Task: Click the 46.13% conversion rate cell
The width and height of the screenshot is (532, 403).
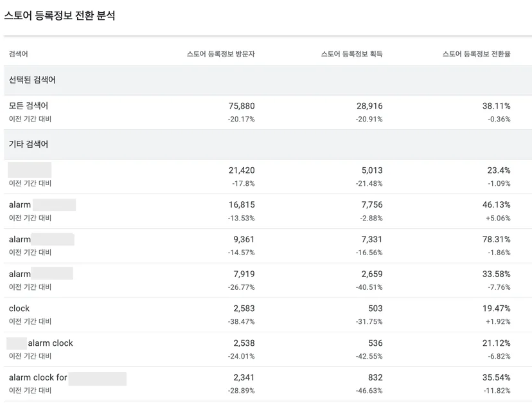Action: click(x=497, y=205)
